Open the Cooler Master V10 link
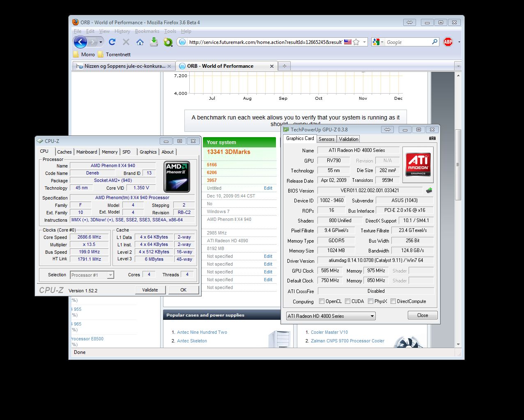The height and width of the screenshot is (420, 524). [329, 332]
